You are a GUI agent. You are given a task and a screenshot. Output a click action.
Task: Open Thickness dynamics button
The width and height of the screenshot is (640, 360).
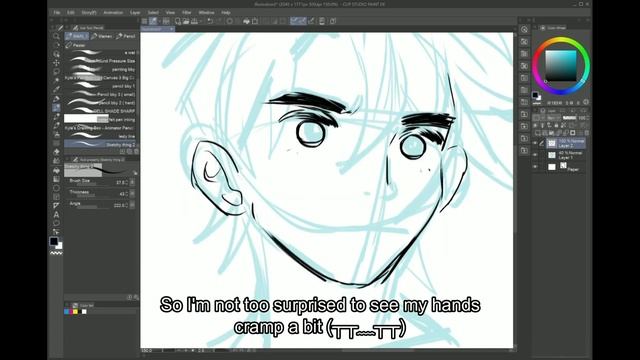coord(133,193)
